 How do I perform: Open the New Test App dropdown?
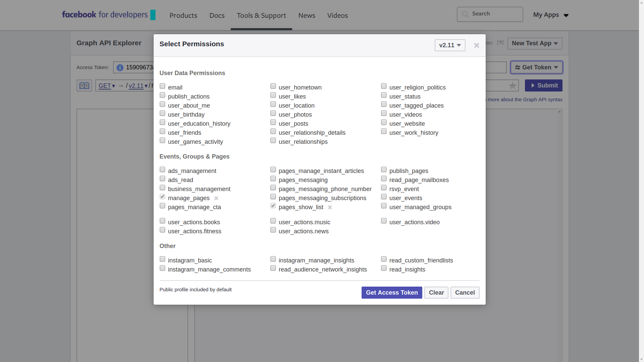[535, 44]
